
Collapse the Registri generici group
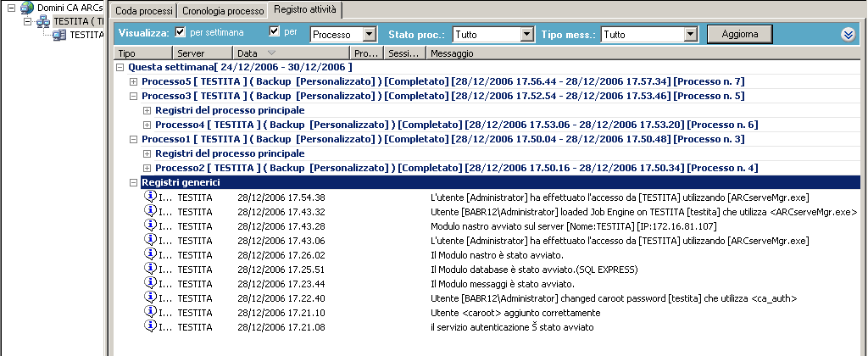pyautogui.click(x=133, y=183)
